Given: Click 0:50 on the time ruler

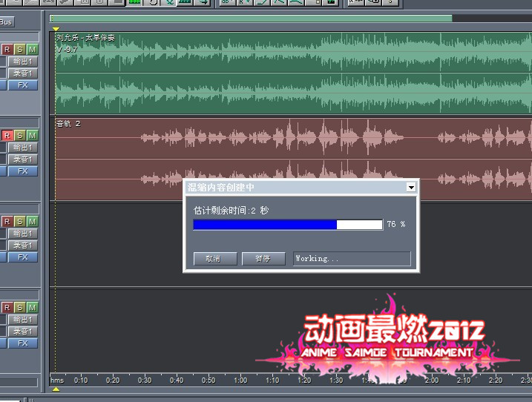Looking at the screenshot, I should coord(208,380).
